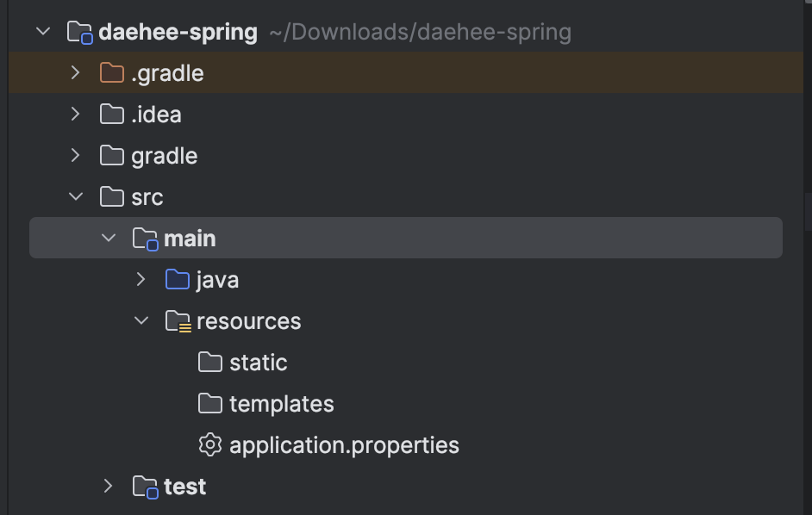Expand the java source folder chevron

pos(141,280)
